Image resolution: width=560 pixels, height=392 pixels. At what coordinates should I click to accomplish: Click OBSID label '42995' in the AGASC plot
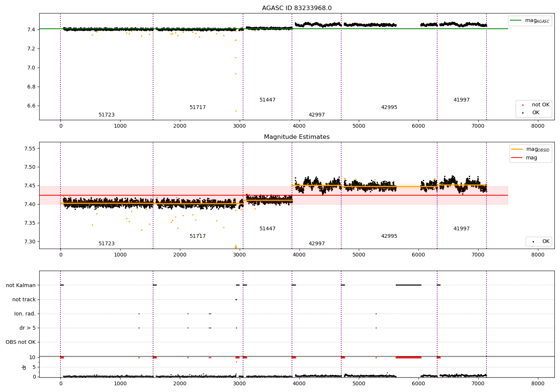coord(389,108)
